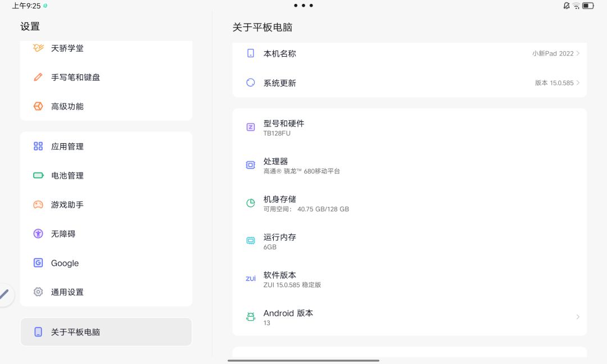Tap the 40.75 GB/128 GB storage value
The width and height of the screenshot is (607, 364).
[x=323, y=210]
